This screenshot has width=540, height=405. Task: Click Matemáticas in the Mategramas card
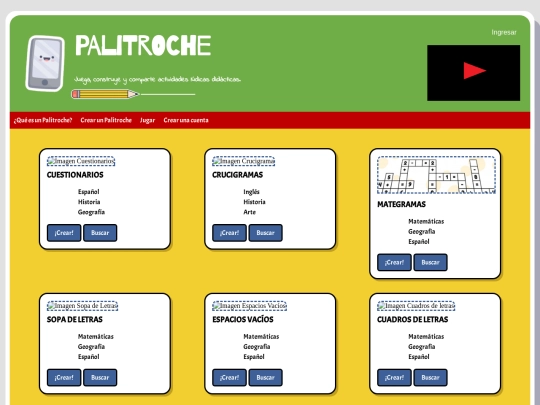426,221
